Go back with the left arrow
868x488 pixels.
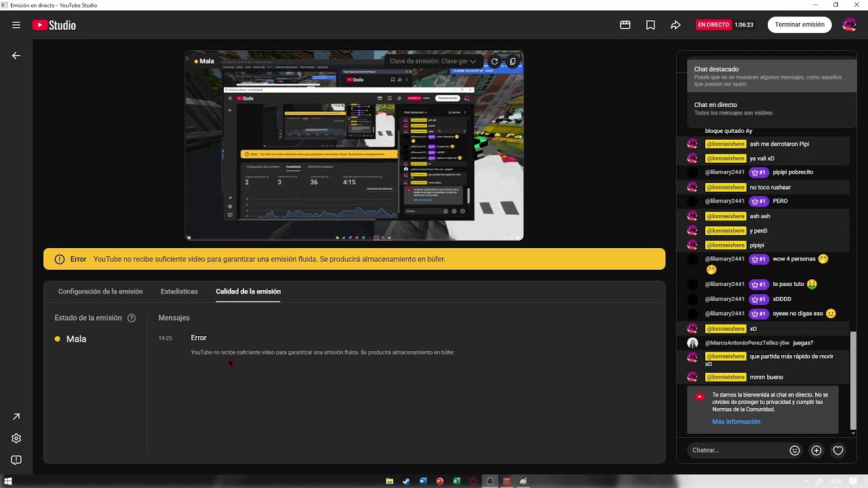pos(16,56)
